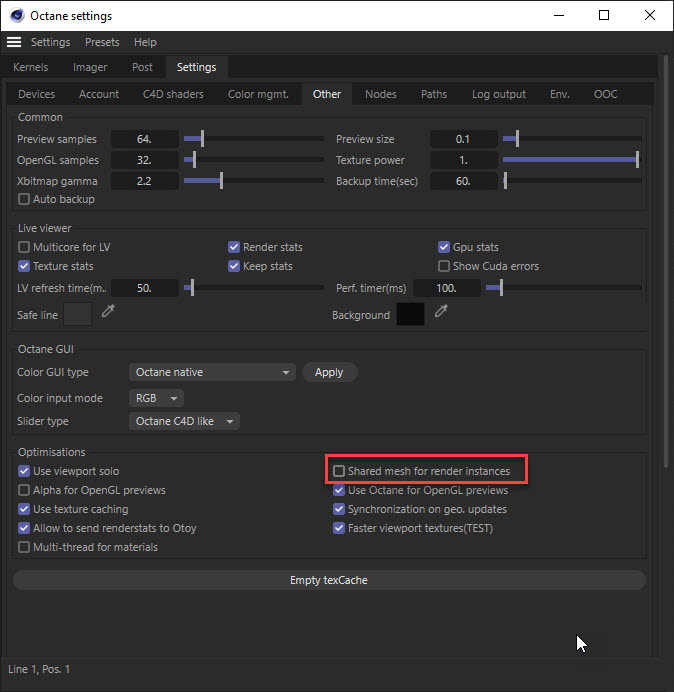Open the Presets menu

coord(102,42)
